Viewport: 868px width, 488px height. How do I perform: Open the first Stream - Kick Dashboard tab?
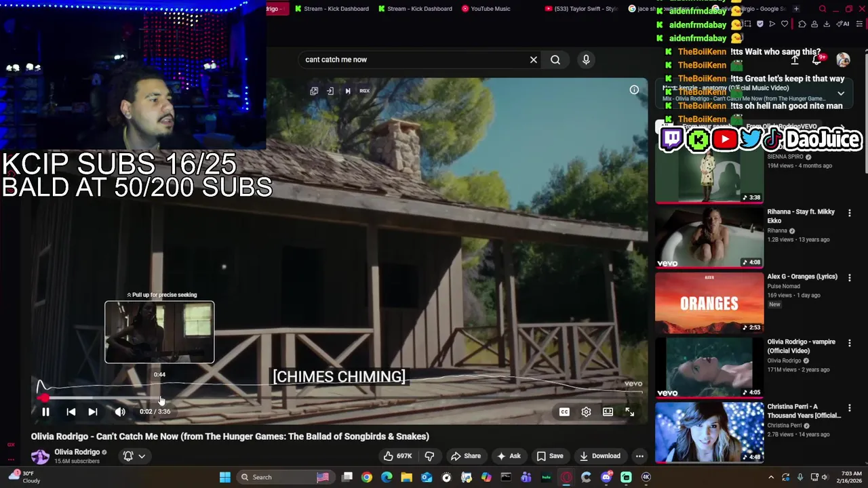(332, 9)
